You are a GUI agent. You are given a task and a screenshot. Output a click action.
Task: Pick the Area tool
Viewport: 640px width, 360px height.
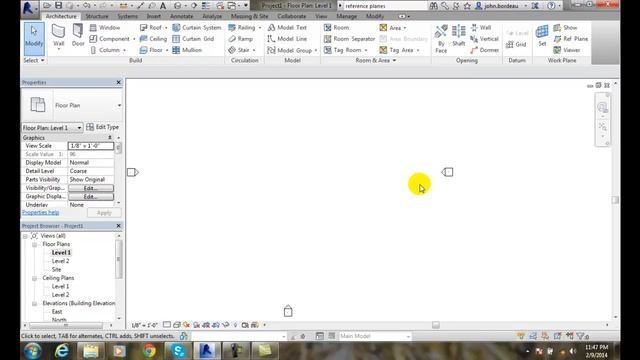click(x=393, y=28)
